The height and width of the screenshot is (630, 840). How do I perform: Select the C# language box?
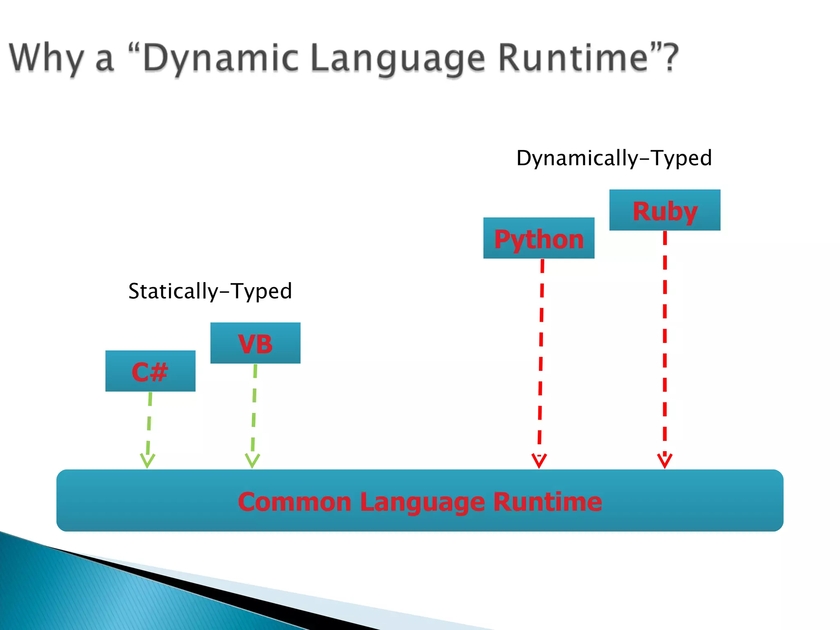click(150, 371)
